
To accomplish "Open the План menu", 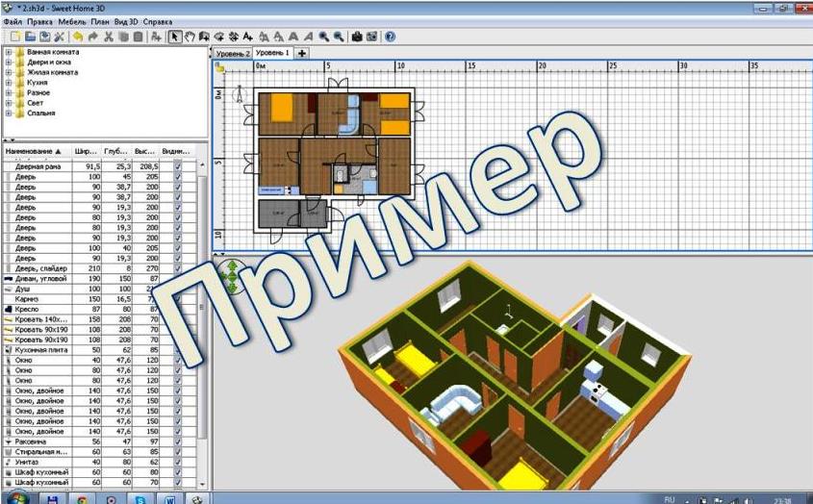I will tap(100, 22).
